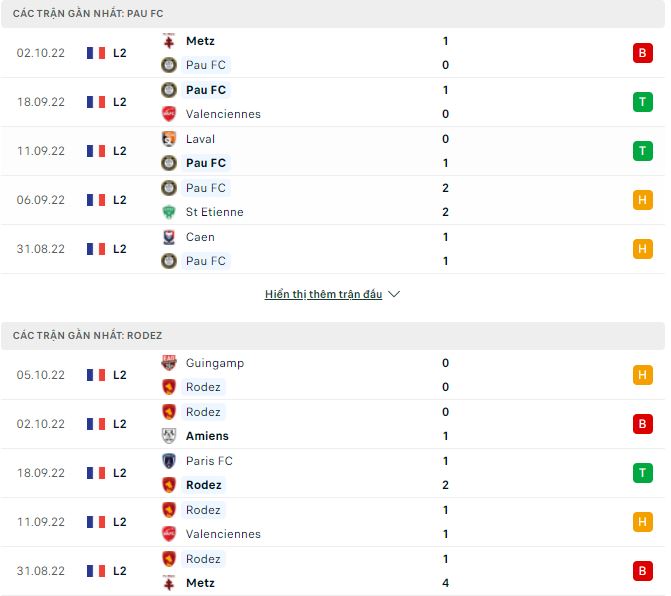The image size is (671, 596).
Task: Click the 'Các trận gần nhất: Rodez' header
Action: tap(87, 335)
